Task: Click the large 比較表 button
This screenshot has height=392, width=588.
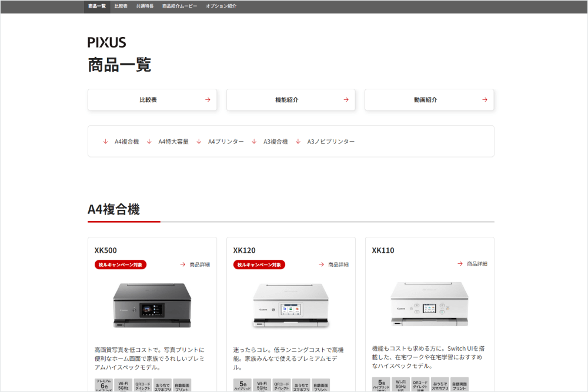Action: (152, 100)
